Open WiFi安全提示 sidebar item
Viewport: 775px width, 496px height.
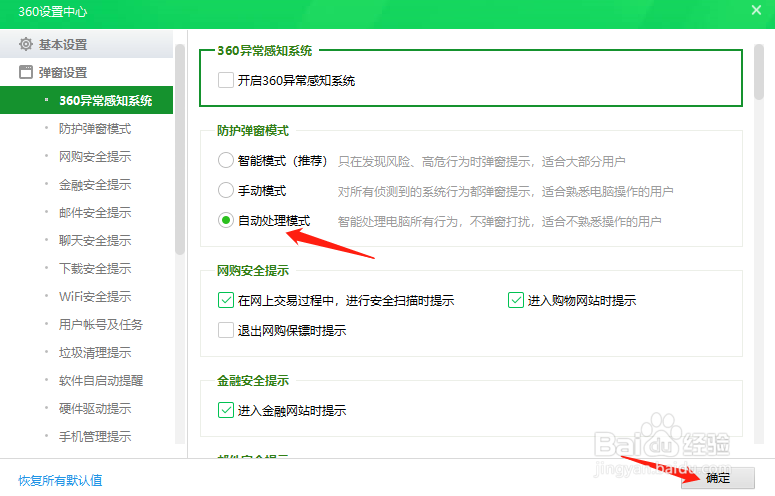pyautogui.click(x=86, y=296)
